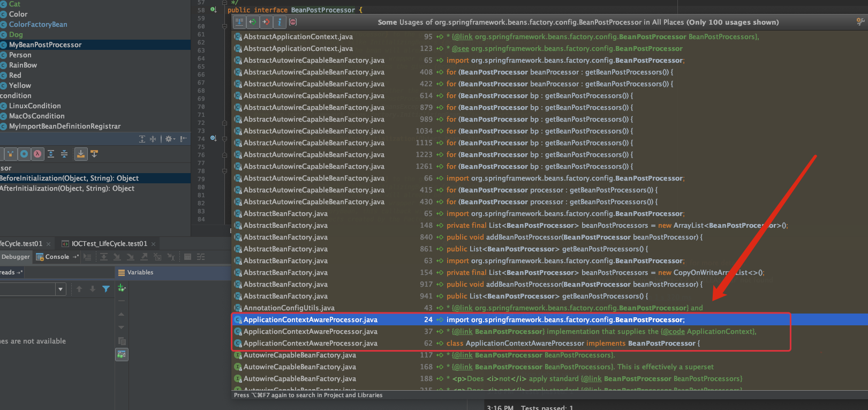
Task: Move to the previous frame with the up arrow
Action: click(79, 289)
